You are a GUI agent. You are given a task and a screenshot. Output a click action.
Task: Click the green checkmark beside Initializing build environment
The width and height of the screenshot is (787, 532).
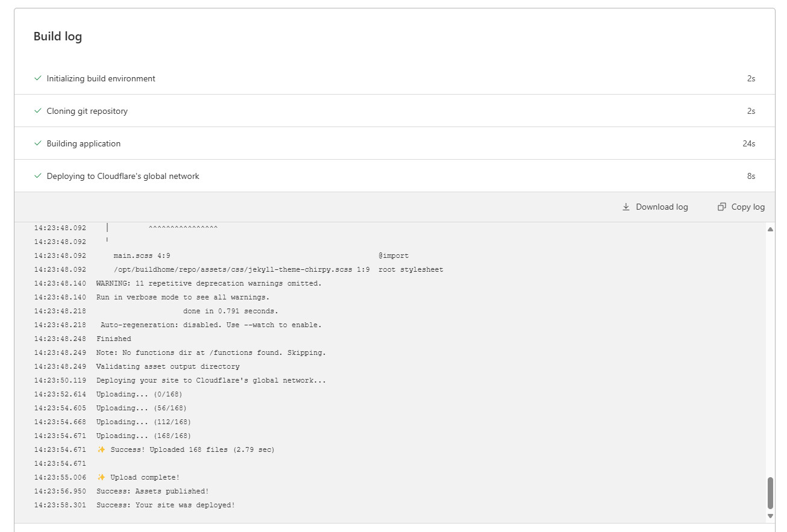click(x=38, y=78)
